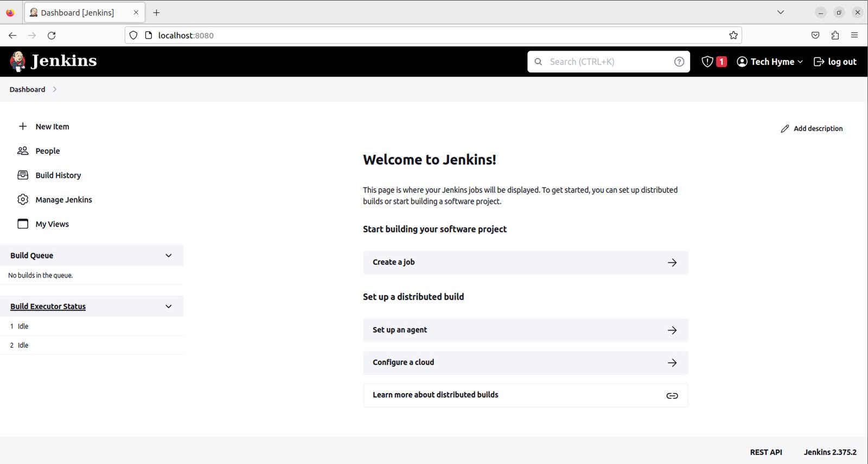Click the red notification badge showing 1
The image size is (868, 464).
point(722,62)
